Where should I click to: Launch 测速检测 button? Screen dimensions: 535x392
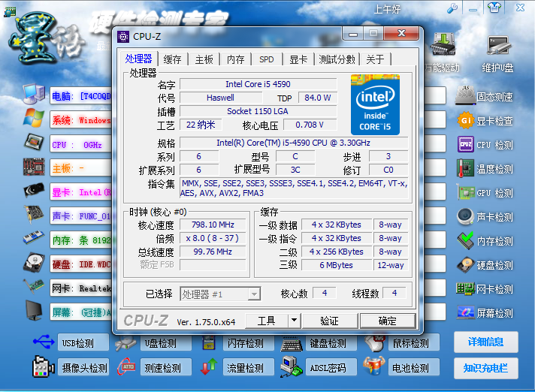click(166, 367)
